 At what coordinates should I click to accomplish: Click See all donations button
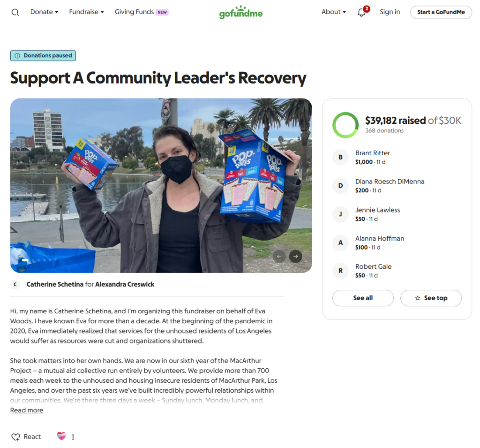click(363, 298)
